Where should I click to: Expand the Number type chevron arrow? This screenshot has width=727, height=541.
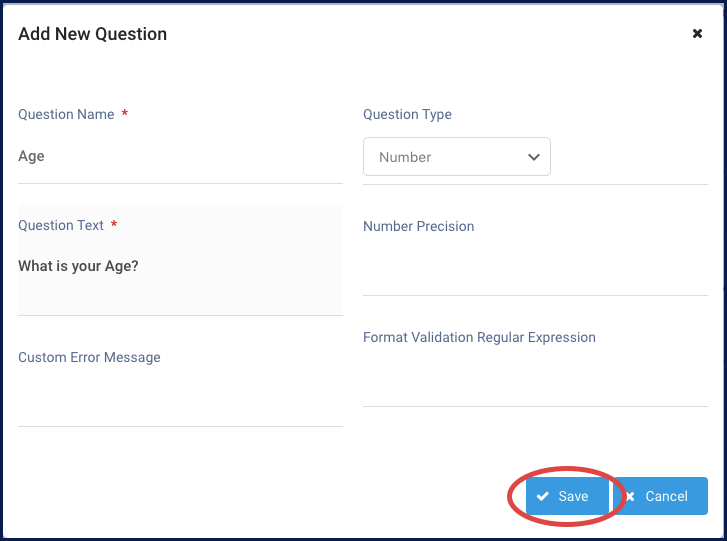click(533, 157)
